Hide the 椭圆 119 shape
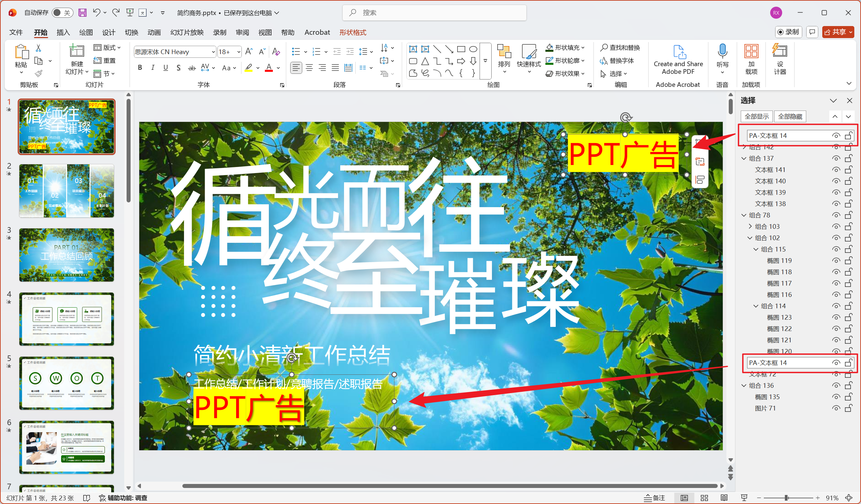Image resolution: width=861 pixels, height=504 pixels. pyautogui.click(x=836, y=261)
